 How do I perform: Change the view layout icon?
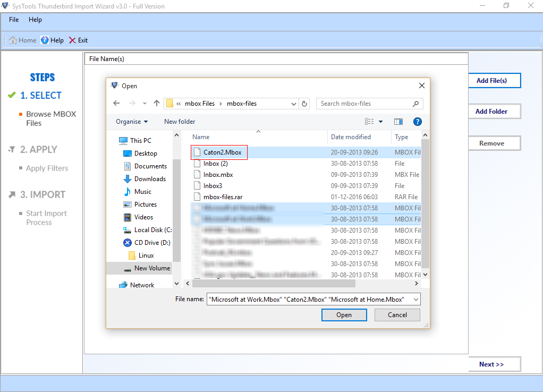point(369,122)
